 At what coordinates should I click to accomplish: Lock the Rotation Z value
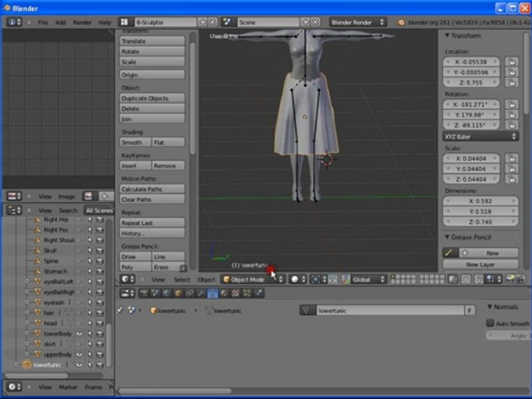(x=511, y=125)
